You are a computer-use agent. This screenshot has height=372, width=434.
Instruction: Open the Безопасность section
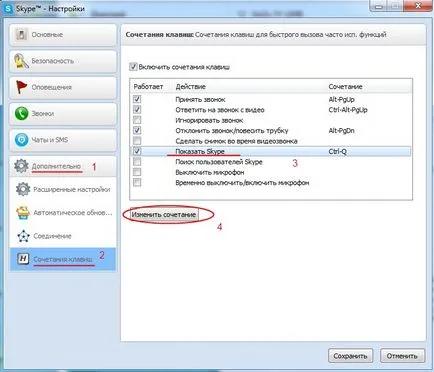point(63,61)
